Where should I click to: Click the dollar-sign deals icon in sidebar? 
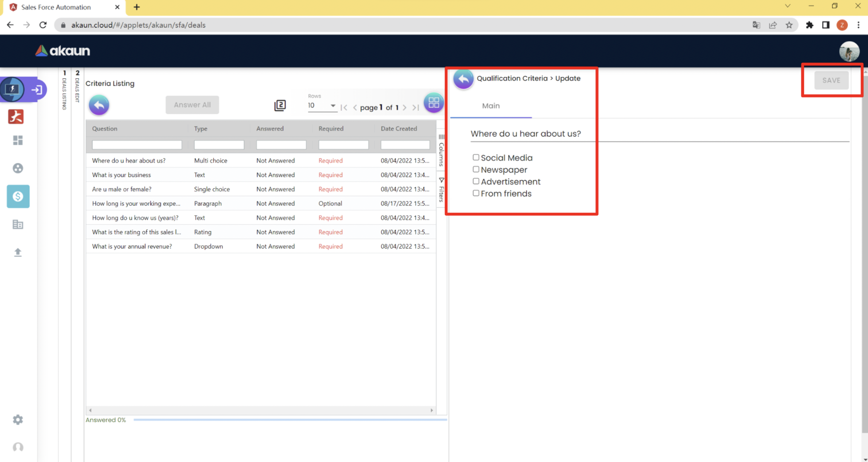18,196
